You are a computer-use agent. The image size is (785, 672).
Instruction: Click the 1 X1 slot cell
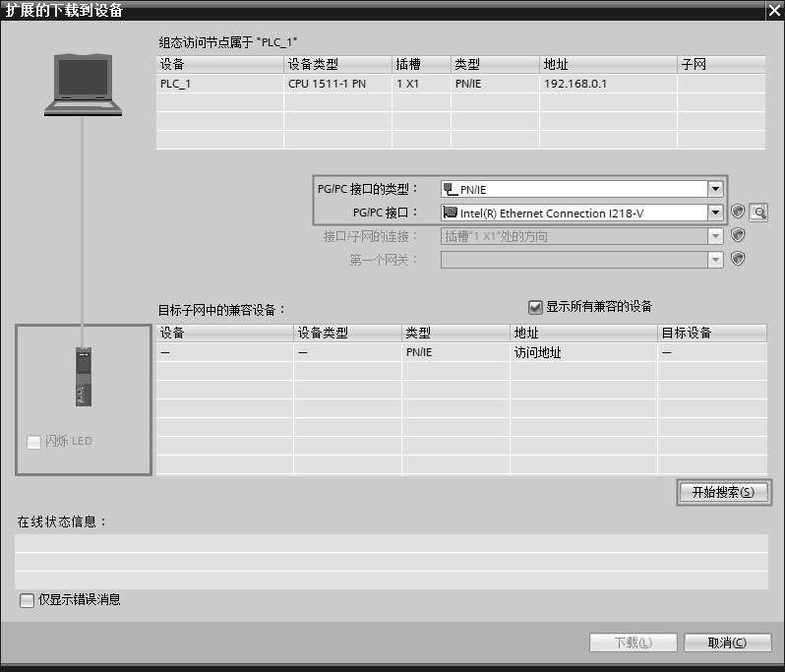click(422, 84)
